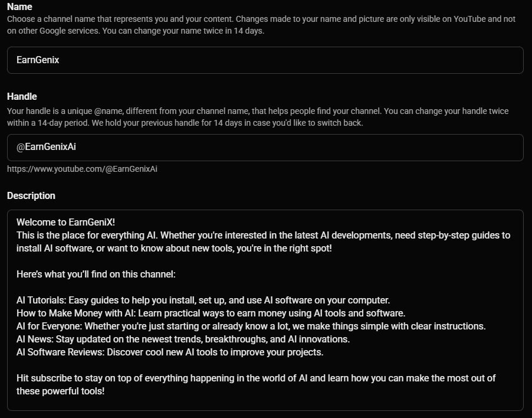Click the 'Handle' section heading

[x=22, y=96]
